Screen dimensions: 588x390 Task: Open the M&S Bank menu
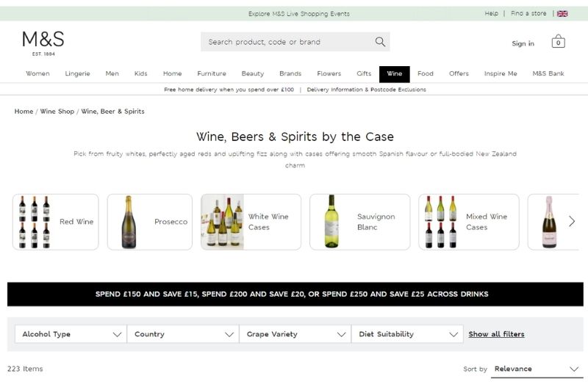[x=548, y=73]
